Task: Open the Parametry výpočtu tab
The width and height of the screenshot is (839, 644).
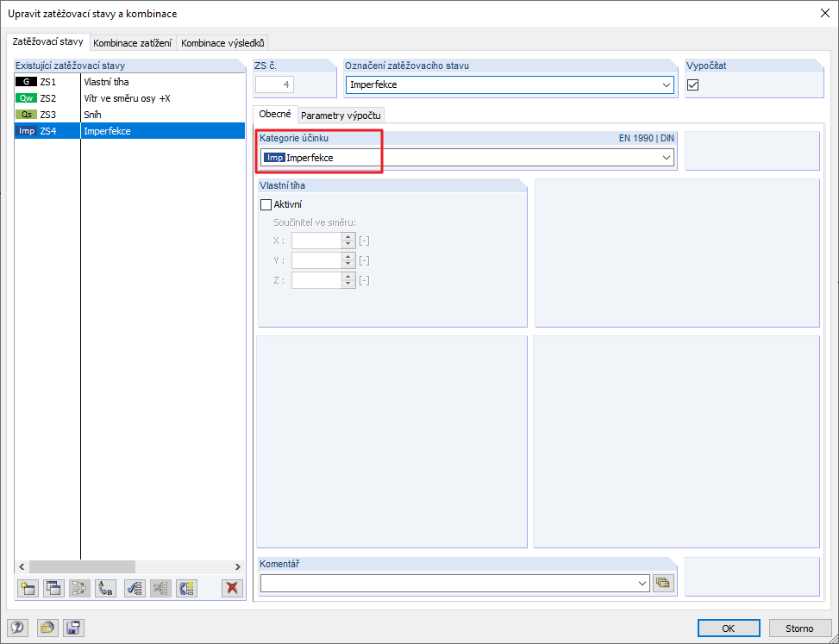Action: (x=341, y=116)
